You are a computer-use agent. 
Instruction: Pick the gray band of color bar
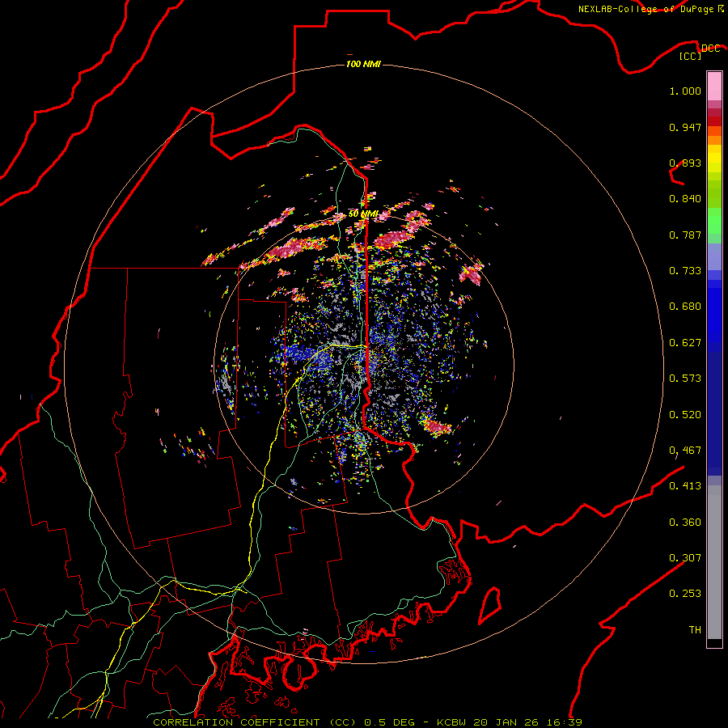pos(714,562)
